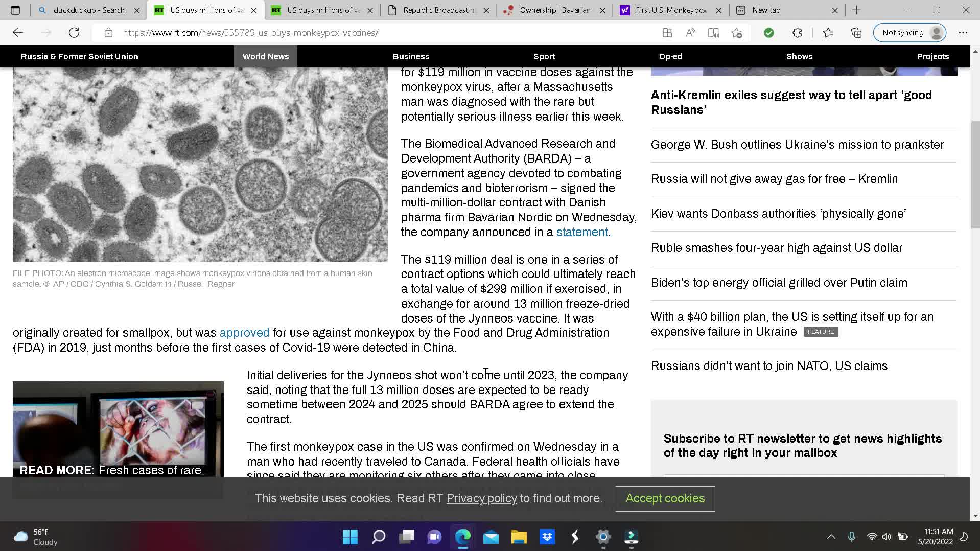Follow the 'statement' link in article
This screenshot has height=551, width=980.
[582, 232]
